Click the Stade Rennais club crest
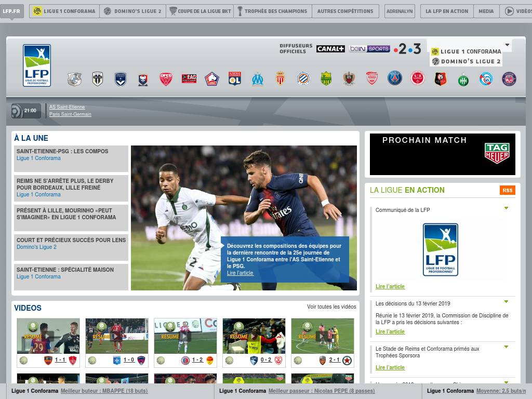 point(441,78)
